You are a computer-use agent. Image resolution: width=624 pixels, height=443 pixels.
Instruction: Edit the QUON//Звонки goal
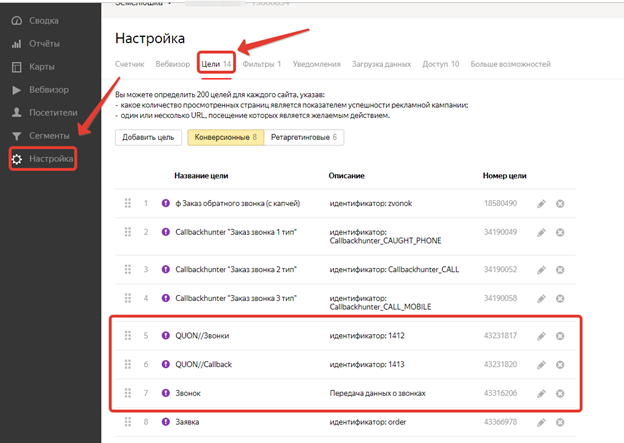541,336
